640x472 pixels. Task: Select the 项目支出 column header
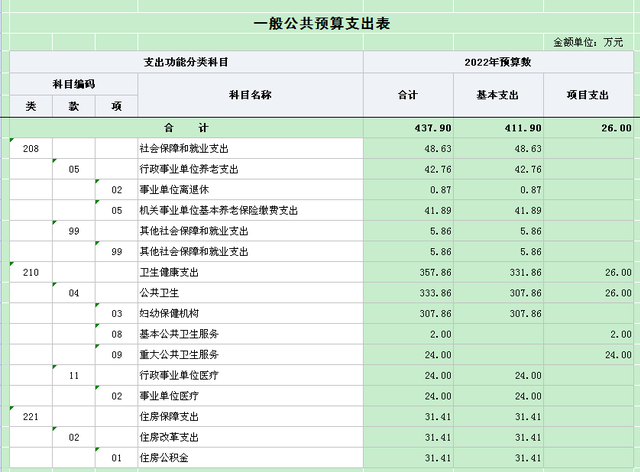tap(589, 94)
